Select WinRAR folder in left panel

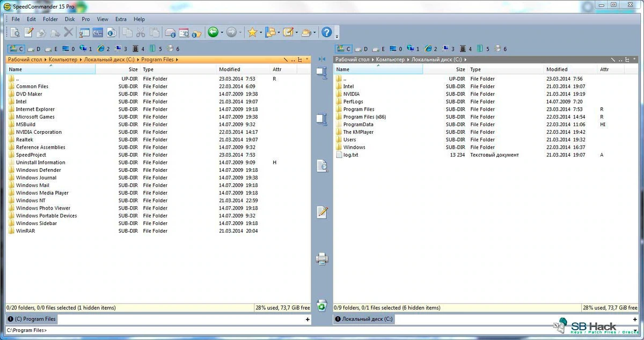pyautogui.click(x=25, y=231)
